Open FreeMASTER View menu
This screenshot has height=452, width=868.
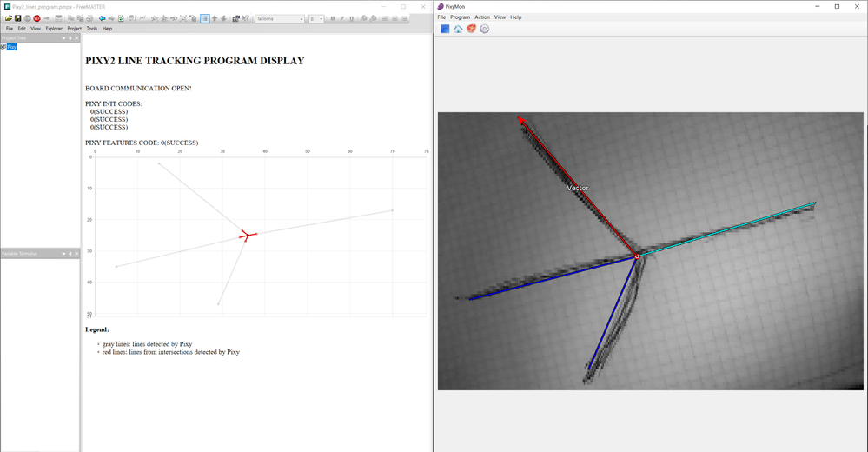pos(36,28)
